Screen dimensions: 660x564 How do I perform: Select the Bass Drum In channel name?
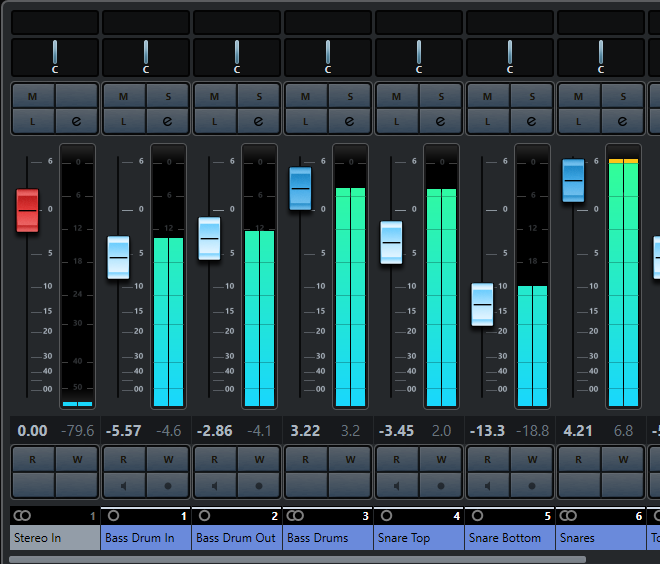click(x=146, y=537)
